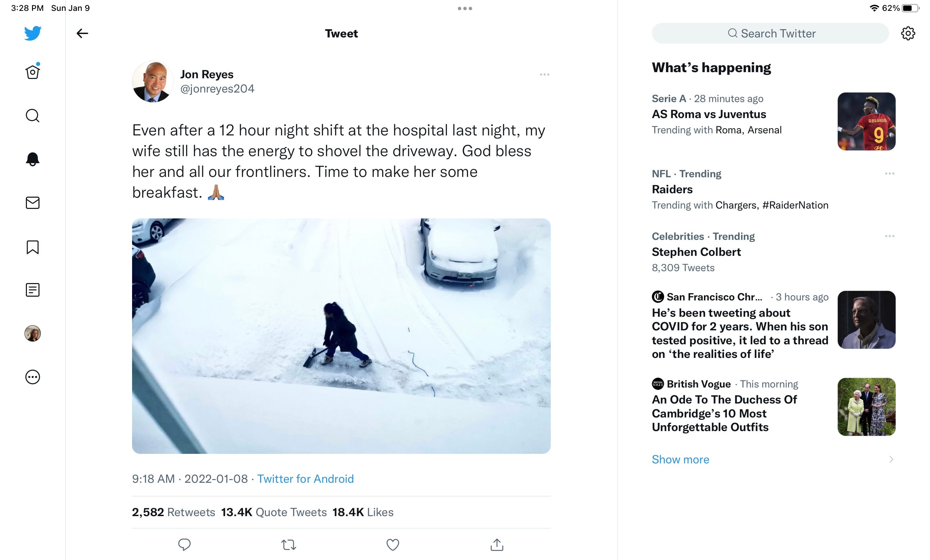Click the What's happening heading
This screenshot has height=560, width=930.
[711, 67]
